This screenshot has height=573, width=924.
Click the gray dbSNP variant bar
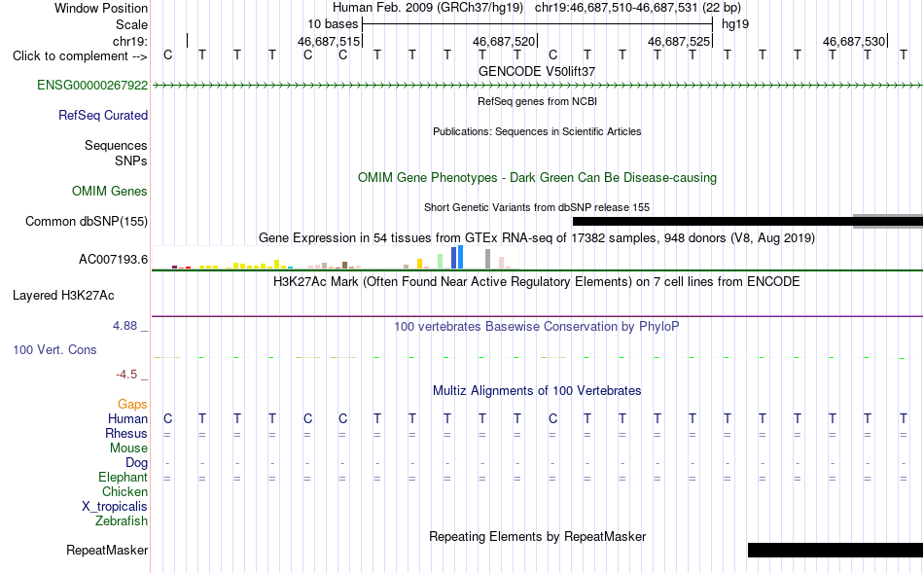point(888,221)
